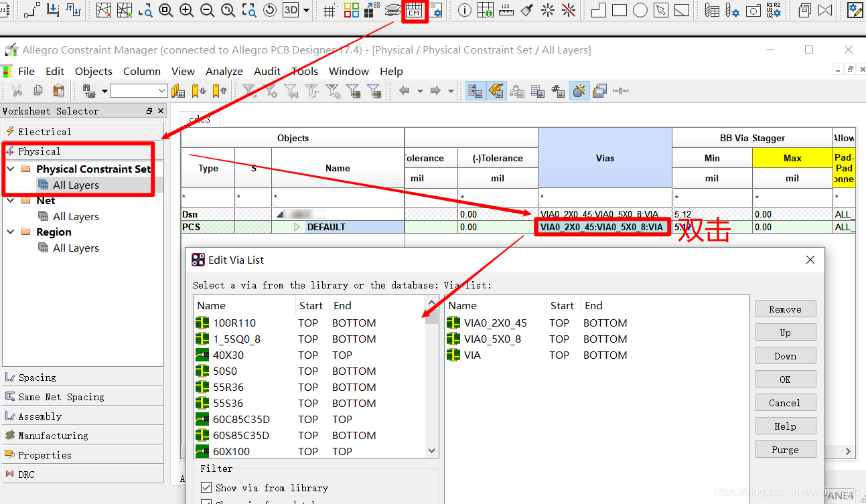Click the colored squares color-settings icon
The height and width of the screenshot is (504, 866).
[x=352, y=11]
